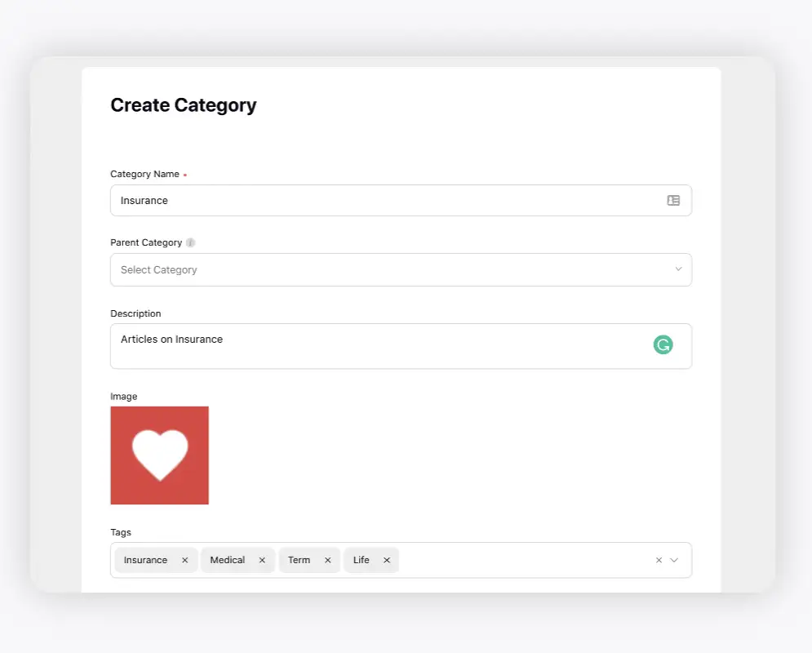Remove the Insurance tag via its X icon
Image resolution: width=812 pixels, height=653 pixels.
184,560
